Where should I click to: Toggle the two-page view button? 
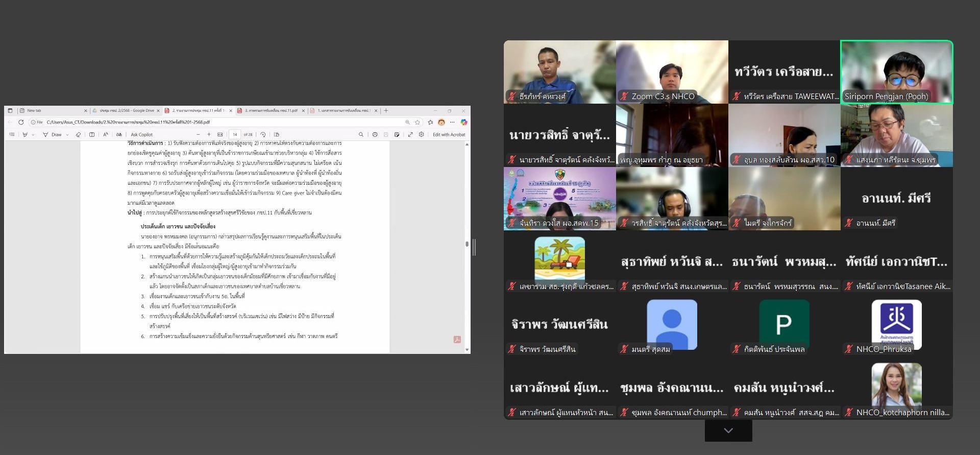click(x=277, y=135)
